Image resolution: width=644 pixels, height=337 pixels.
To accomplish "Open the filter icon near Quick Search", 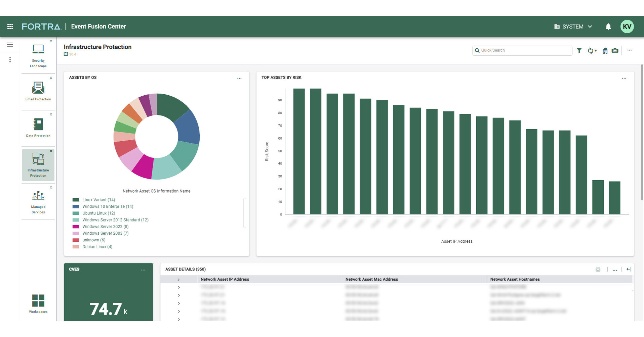I will click(579, 50).
